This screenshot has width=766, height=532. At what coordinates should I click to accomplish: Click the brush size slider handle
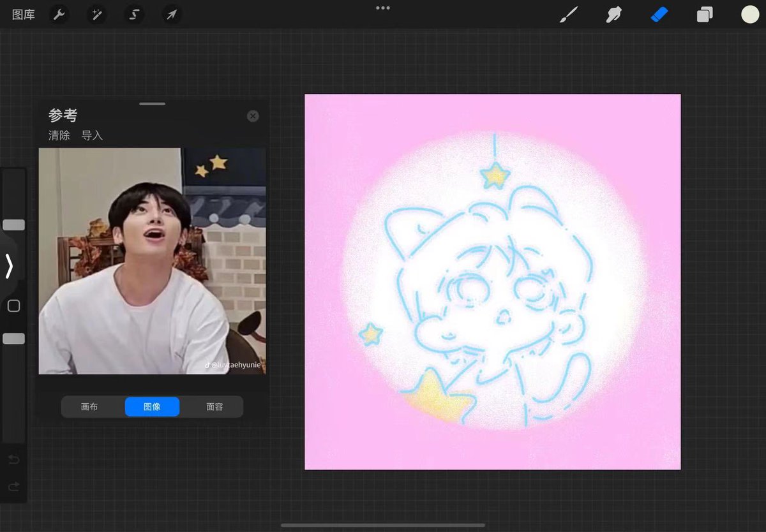[13, 225]
